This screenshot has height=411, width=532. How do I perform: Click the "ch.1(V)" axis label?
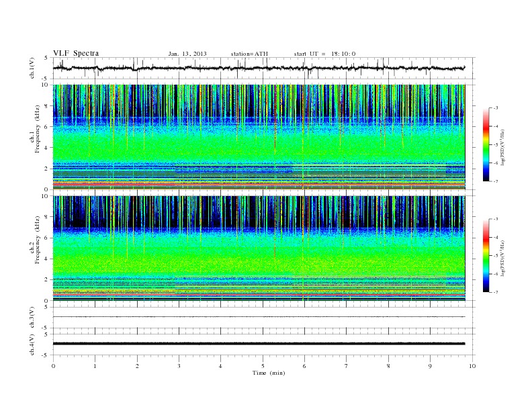(32, 68)
